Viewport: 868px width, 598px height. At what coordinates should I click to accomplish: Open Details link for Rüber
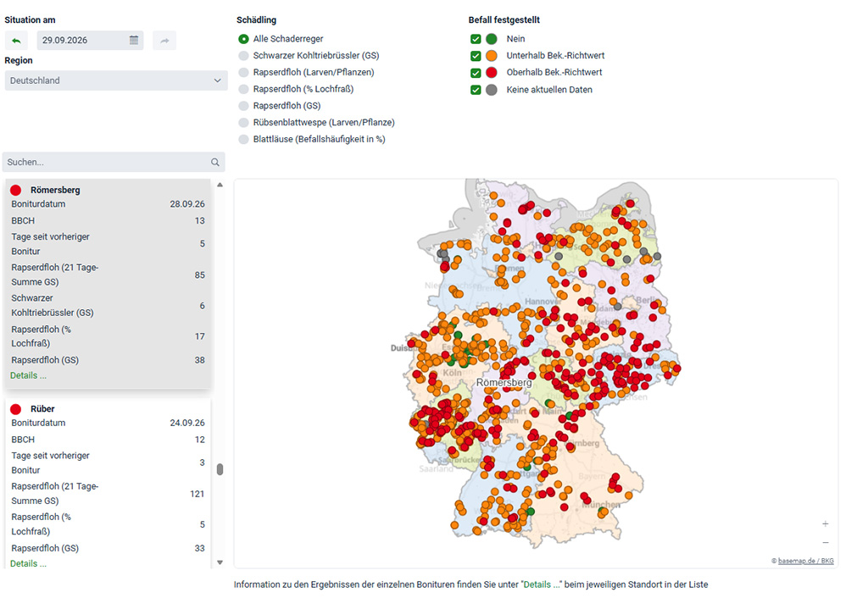coord(28,564)
